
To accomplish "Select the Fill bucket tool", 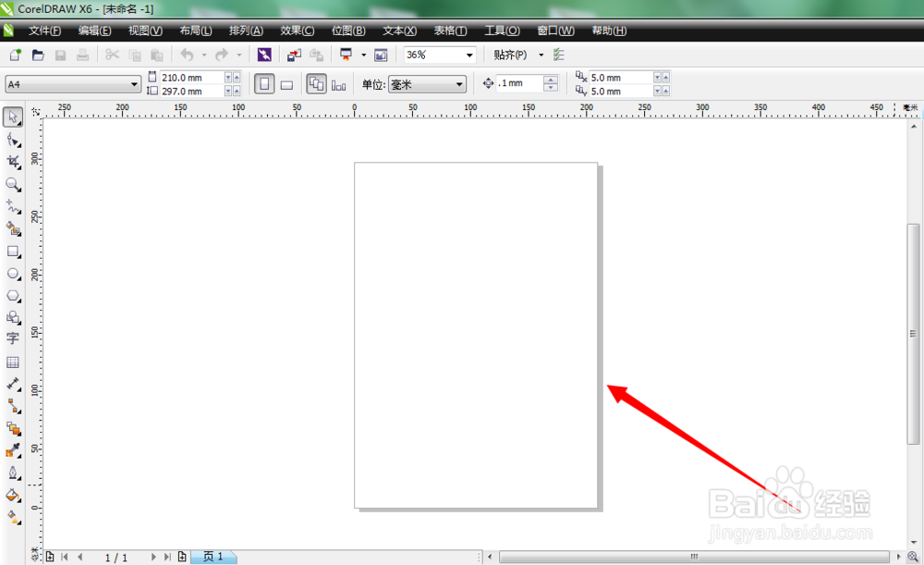I will click(x=13, y=496).
